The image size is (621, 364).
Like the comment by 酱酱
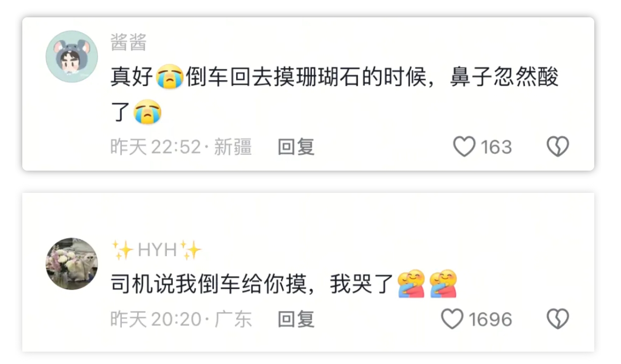(x=465, y=147)
